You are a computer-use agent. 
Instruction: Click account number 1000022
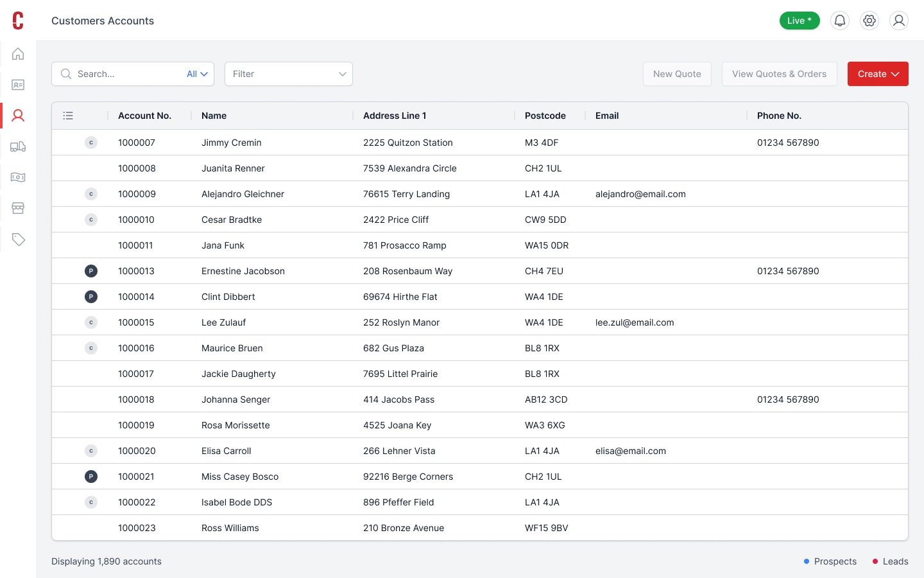point(137,502)
